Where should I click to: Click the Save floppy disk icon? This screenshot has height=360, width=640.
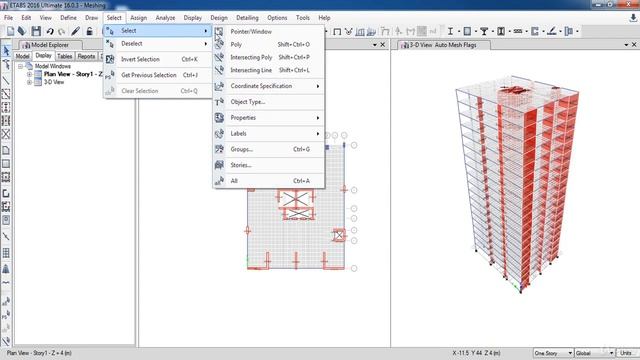click(x=36, y=31)
